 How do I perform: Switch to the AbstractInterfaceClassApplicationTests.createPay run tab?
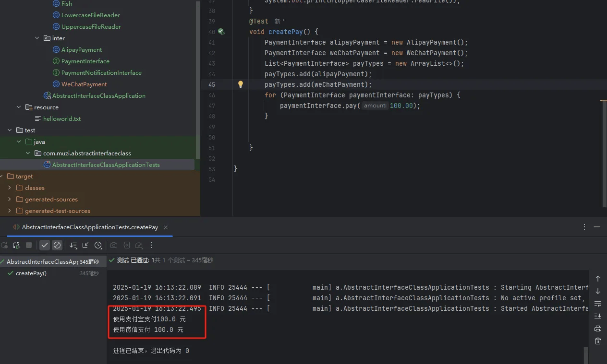click(x=90, y=227)
